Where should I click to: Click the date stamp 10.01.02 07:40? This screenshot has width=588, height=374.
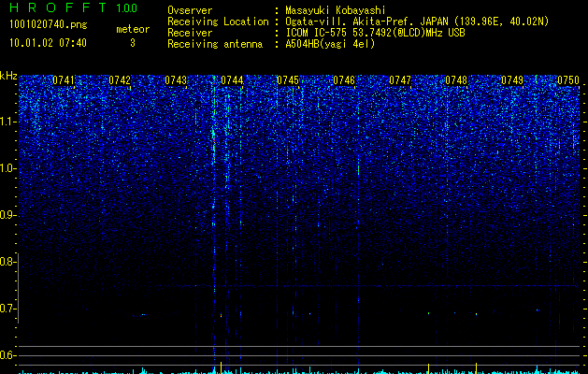pos(48,43)
